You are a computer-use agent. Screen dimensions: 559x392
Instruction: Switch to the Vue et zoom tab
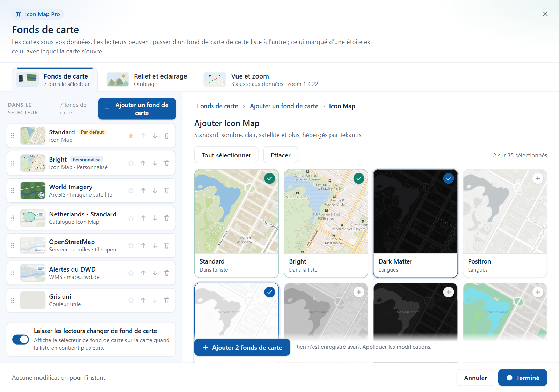(261, 80)
